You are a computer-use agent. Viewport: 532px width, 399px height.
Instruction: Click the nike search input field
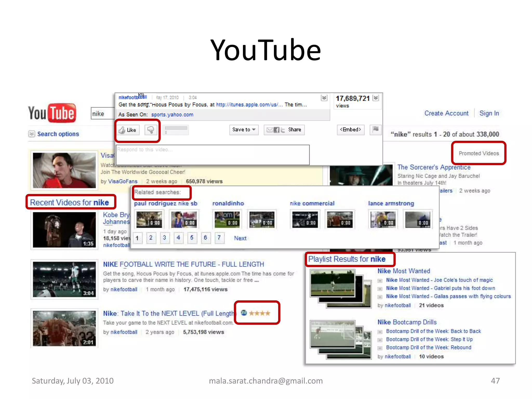103,114
